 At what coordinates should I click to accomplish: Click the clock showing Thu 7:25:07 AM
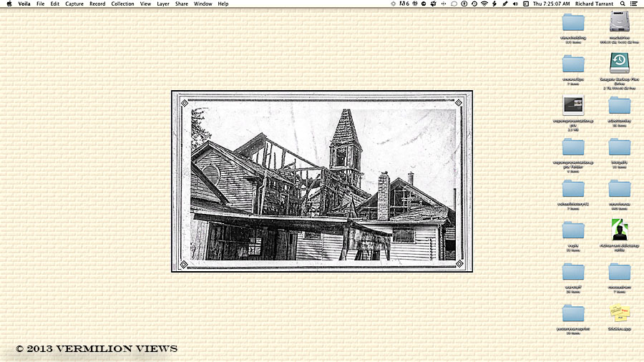click(551, 4)
